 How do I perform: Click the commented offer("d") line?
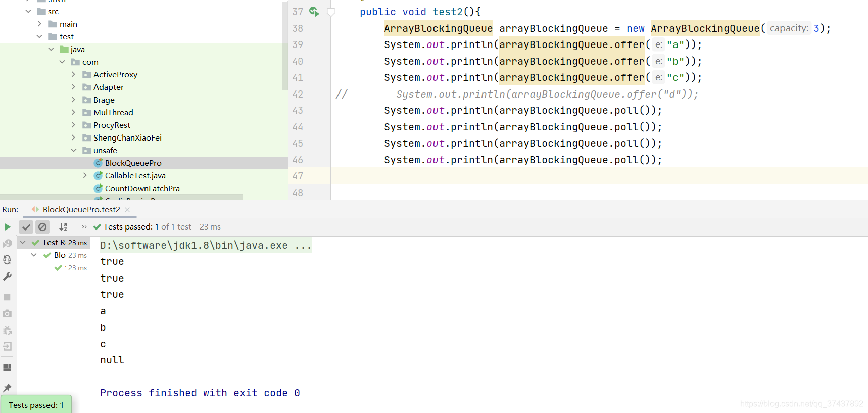[547, 94]
